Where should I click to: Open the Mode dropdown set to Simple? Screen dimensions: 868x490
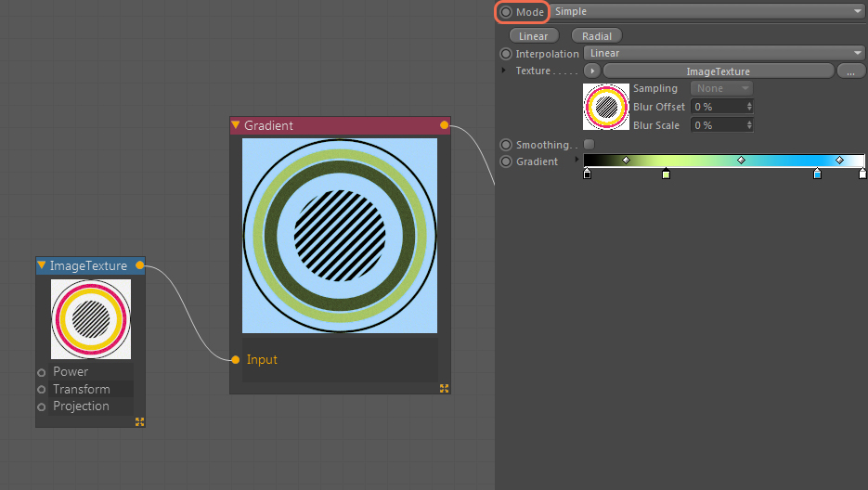(x=707, y=11)
